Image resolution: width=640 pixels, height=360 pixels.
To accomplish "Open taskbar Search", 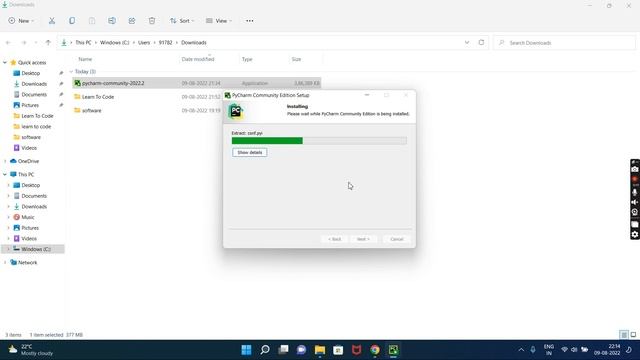I will [265, 350].
